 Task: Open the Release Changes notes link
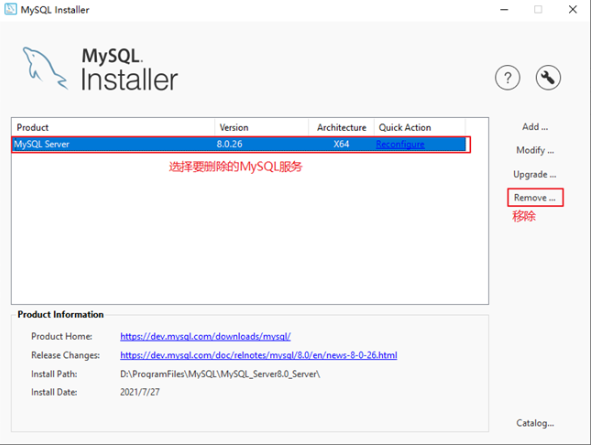(259, 355)
